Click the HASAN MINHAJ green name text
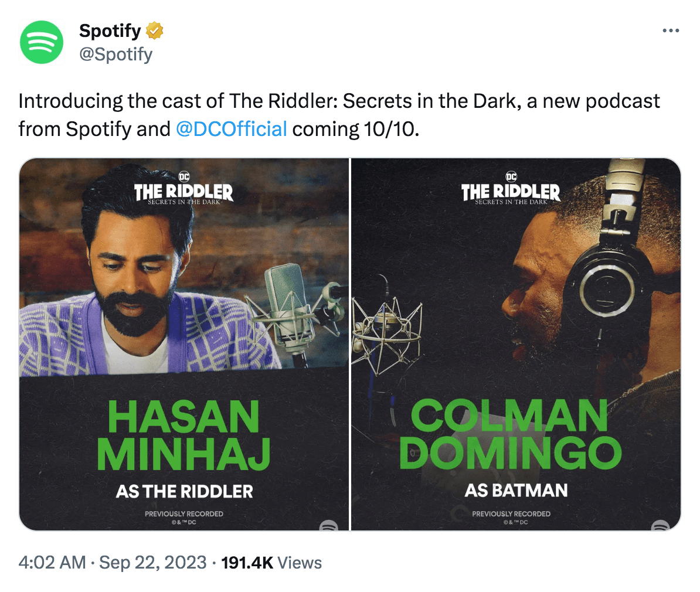The image size is (700, 592). click(184, 435)
